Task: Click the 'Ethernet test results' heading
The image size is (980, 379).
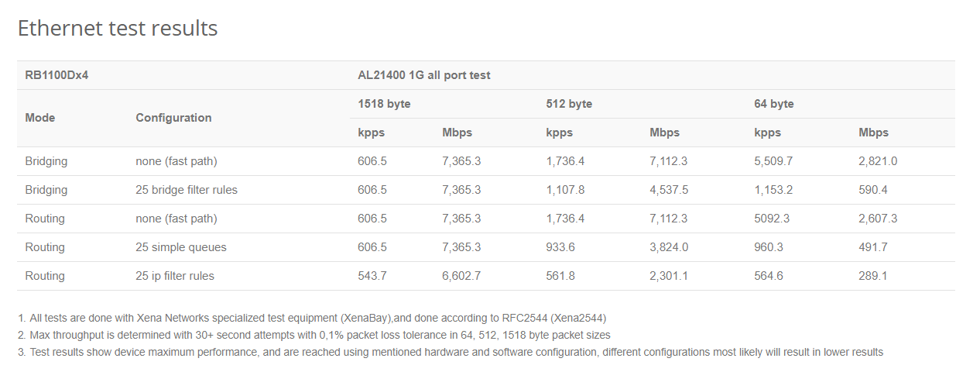Action: click(118, 29)
